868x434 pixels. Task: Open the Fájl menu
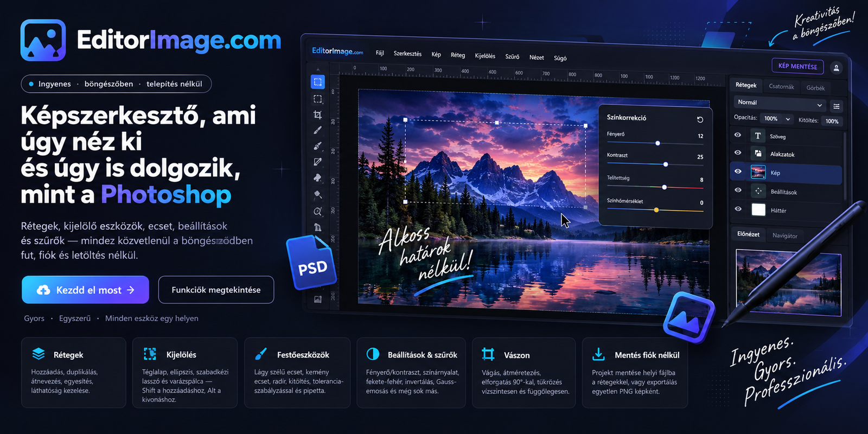pos(380,53)
